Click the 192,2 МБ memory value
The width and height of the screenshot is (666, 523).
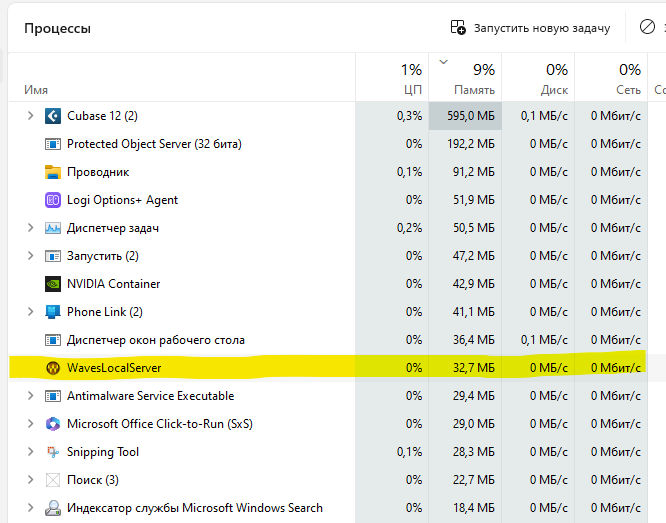[x=471, y=144]
